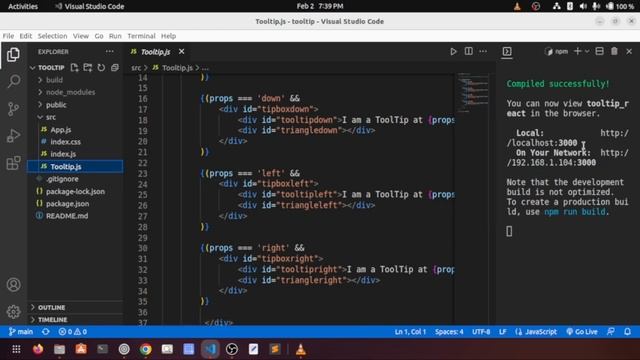Open the Accounts menu icon
Screen dimensions: 640x360
[13, 284]
